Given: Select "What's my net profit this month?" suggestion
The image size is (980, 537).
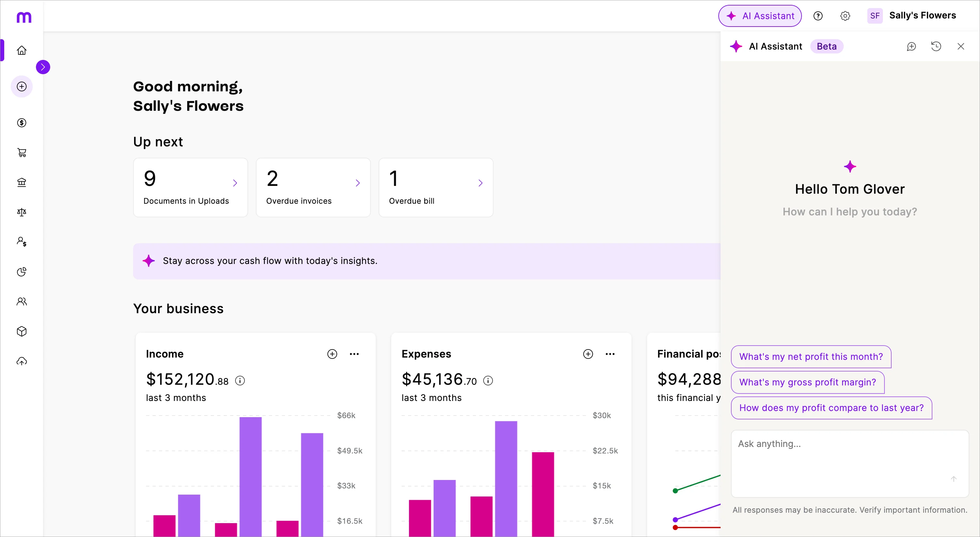Looking at the screenshot, I should coord(811,357).
